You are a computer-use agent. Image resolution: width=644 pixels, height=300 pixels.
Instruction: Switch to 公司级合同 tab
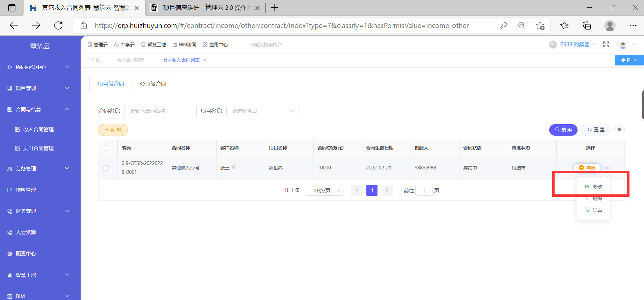point(153,84)
